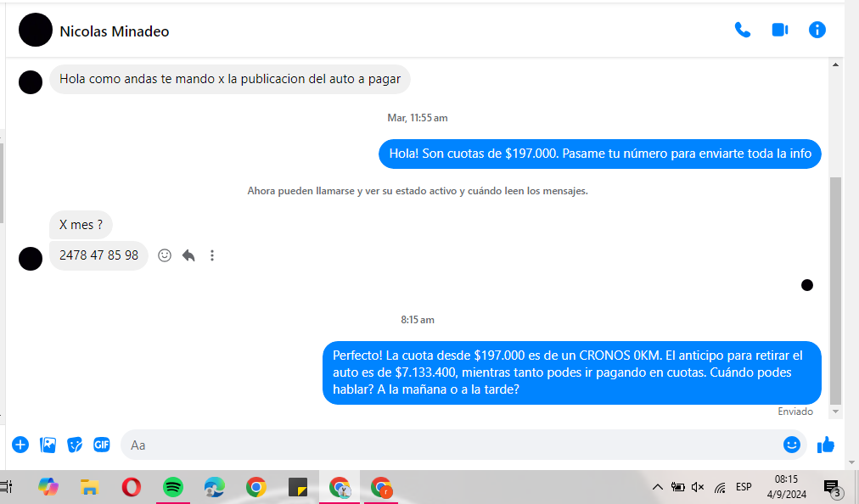React to the 2478 47 85 98 message
This screenshot has width=859, height=504.
(165, 255)
